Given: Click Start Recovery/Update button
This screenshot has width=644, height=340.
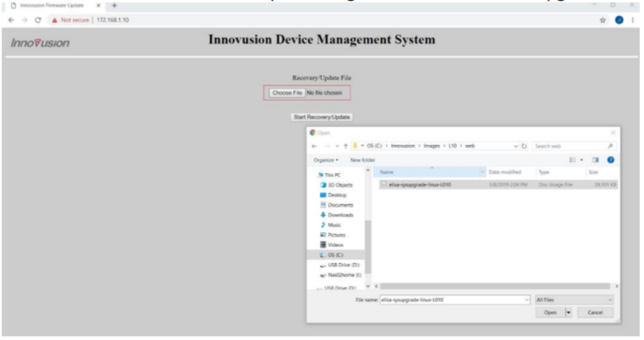Looking at the screenshot, I should (321, 117).
